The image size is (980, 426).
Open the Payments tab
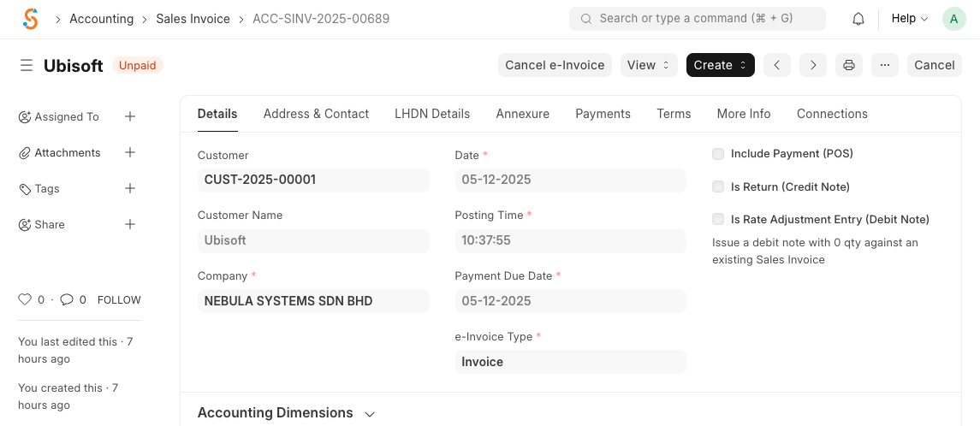pos(603,114)
